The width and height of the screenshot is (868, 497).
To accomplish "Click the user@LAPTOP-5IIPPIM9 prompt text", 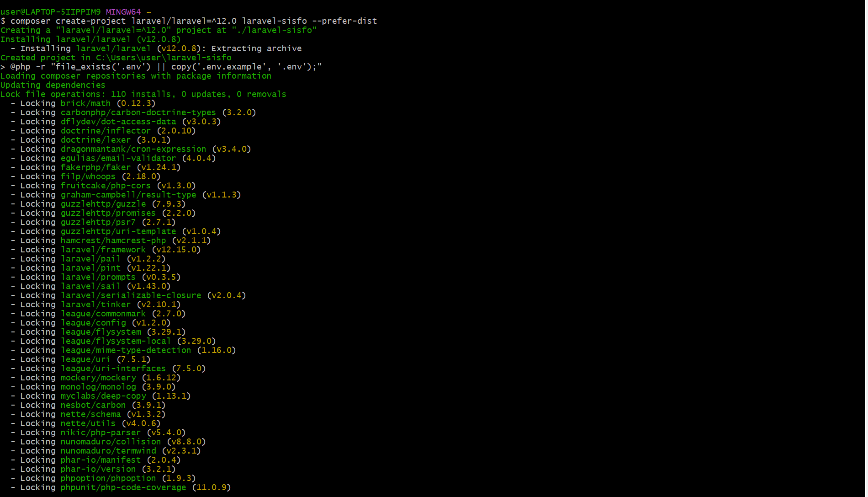I will [50, 12].
